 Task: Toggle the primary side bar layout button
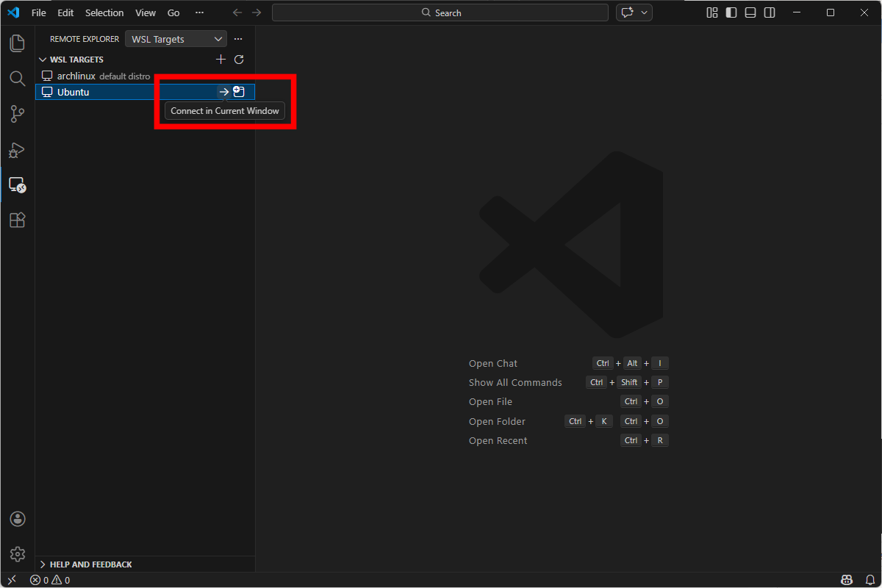click(x=731, y=12)
